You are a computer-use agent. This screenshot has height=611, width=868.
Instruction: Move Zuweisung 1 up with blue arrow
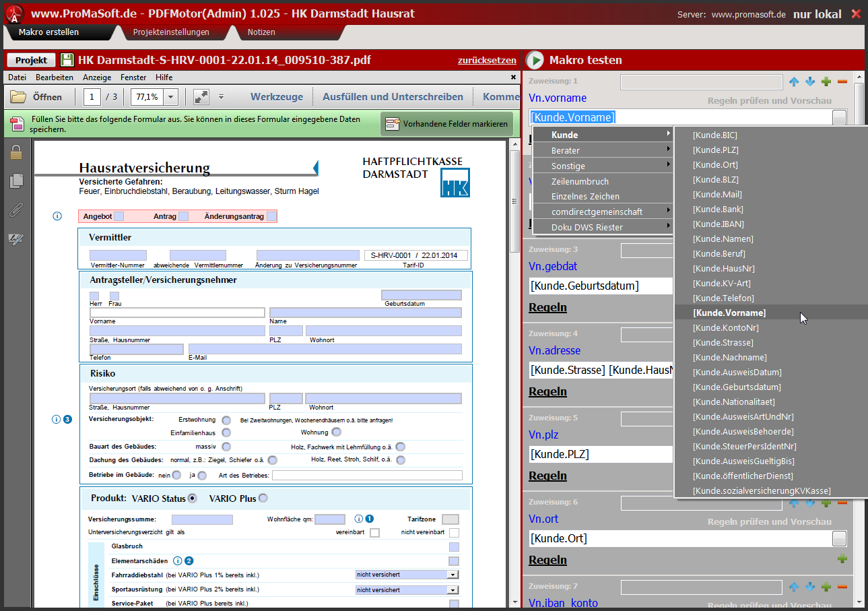click(x=794, y=82)
